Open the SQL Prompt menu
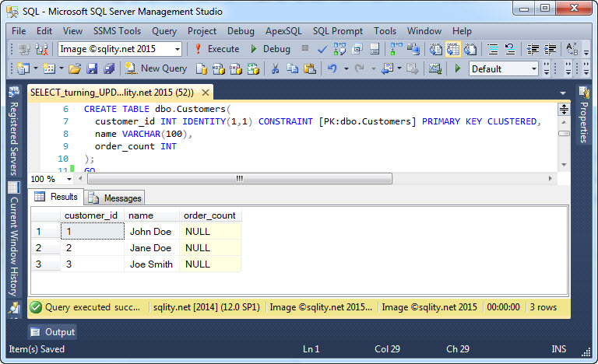Image resolution: width=598 pixels, height=364 pixels. pyautogui.click(x=338, y=31)
